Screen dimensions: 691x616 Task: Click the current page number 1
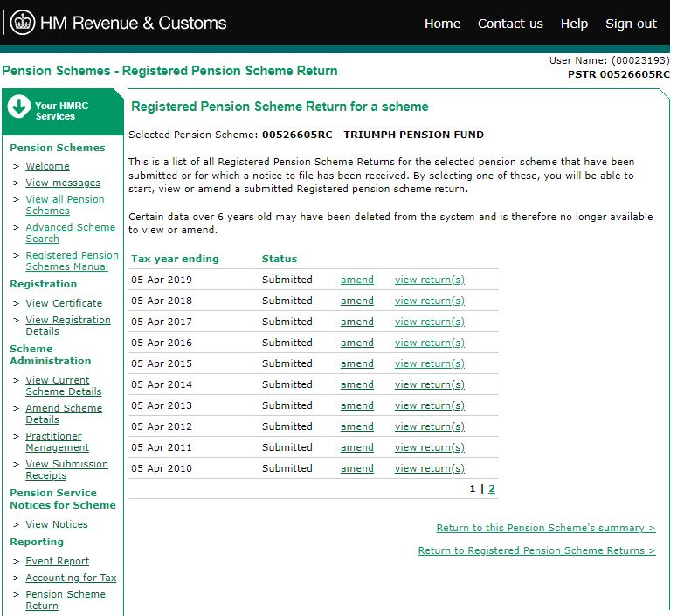click(x=473, y=488)
